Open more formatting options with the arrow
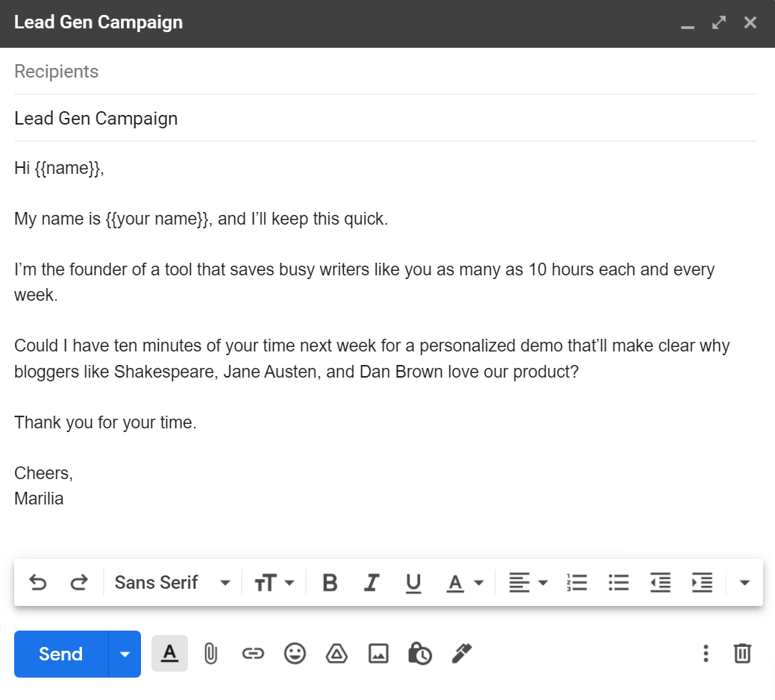This screenshot has height=700, width=775. point(745,583)
